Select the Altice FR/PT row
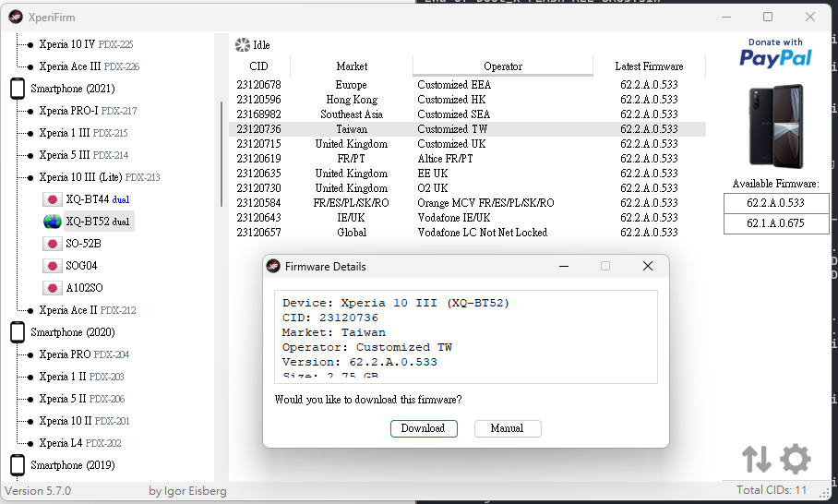Viewport: 838px width, 504px height. 468,159
